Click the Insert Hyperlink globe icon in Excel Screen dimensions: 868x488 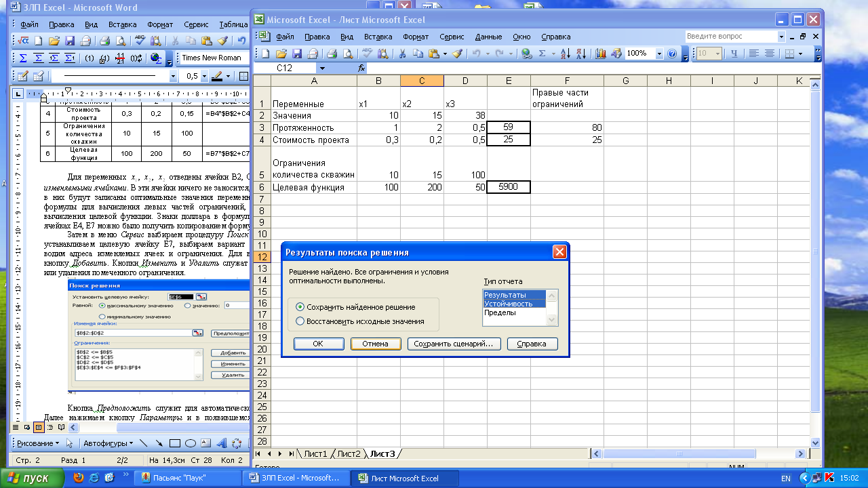[x=527, y=54]
